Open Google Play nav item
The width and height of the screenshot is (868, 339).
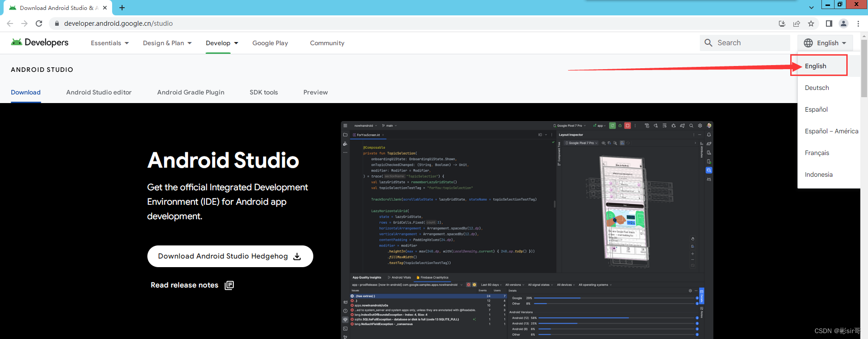point(270,43)
